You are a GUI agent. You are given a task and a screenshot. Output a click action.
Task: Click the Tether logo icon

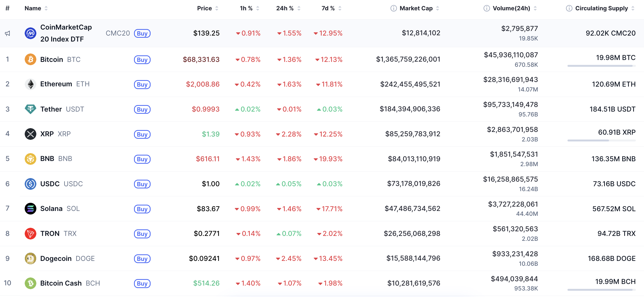(30, 109)
